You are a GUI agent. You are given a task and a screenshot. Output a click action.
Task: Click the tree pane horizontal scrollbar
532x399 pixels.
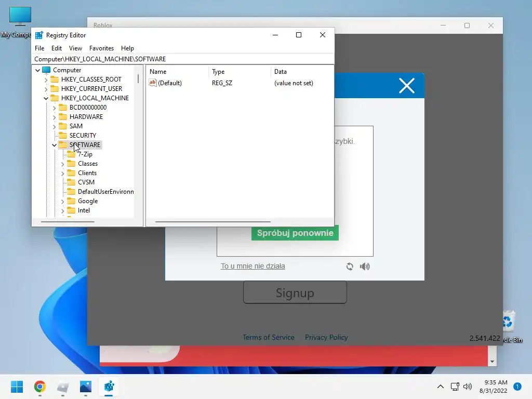tap(68, 222)
